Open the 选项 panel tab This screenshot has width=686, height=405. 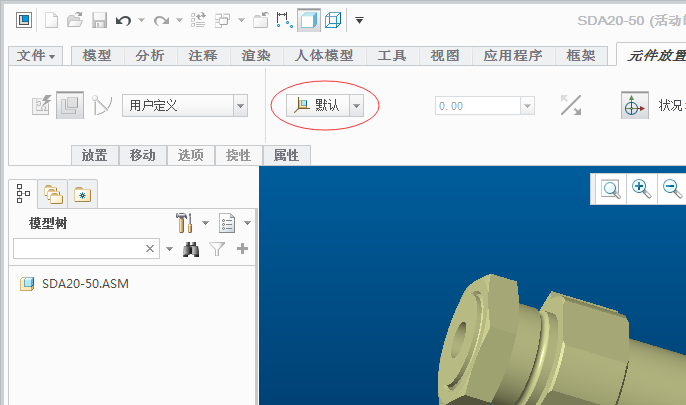(191, 155)
